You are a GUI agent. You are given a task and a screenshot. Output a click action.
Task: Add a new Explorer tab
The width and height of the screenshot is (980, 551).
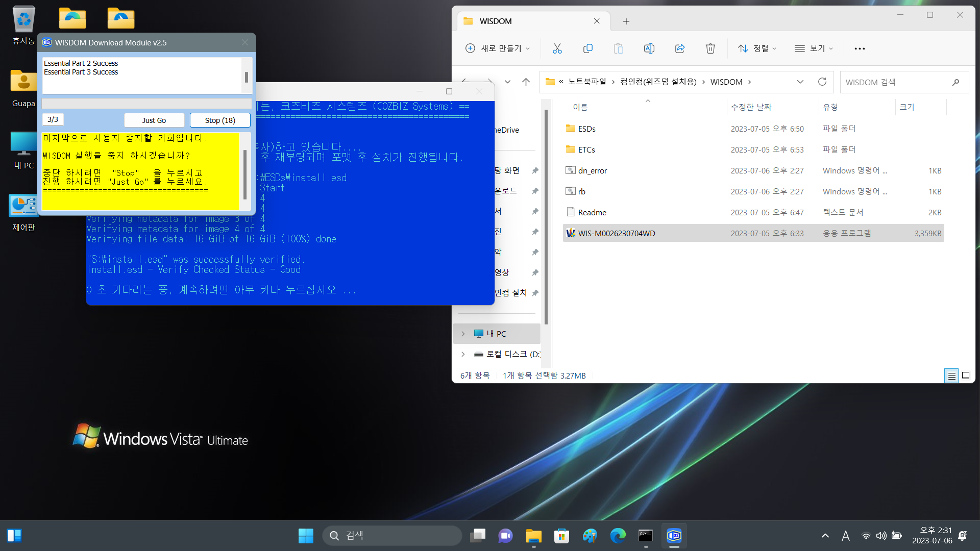[x=626, y=21]
